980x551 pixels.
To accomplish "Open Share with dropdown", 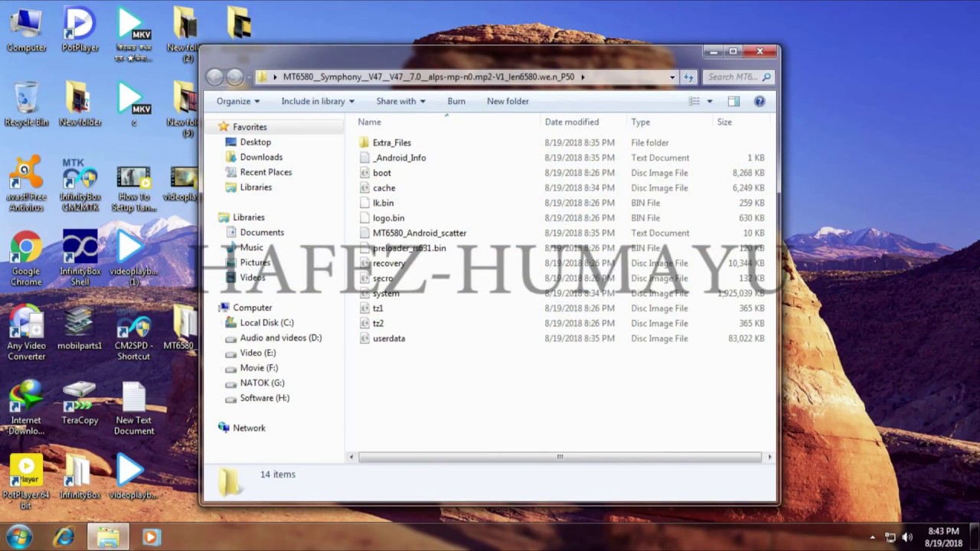I will coord(400,101).
